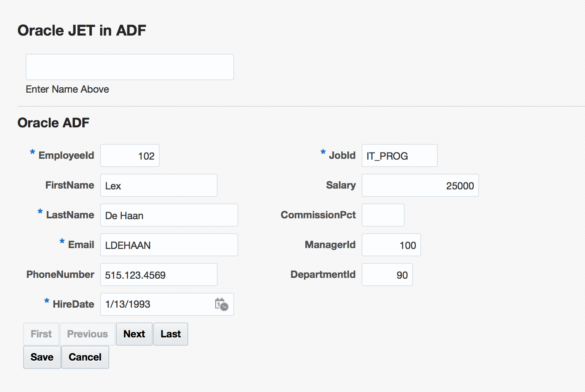Click the Salary field showing 25000
Image resolution: width=585 pixels, height=392 pixels.
(x=420, y=186)
